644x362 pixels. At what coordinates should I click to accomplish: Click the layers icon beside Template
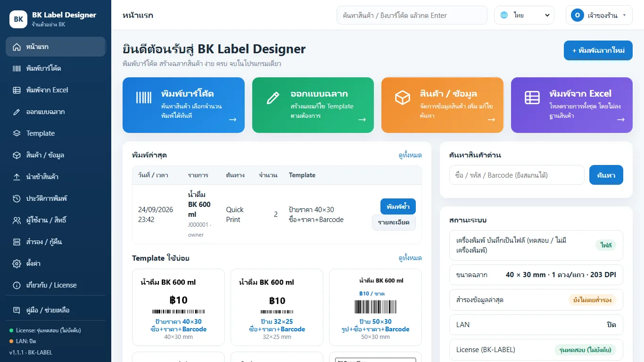pos(17,133)
